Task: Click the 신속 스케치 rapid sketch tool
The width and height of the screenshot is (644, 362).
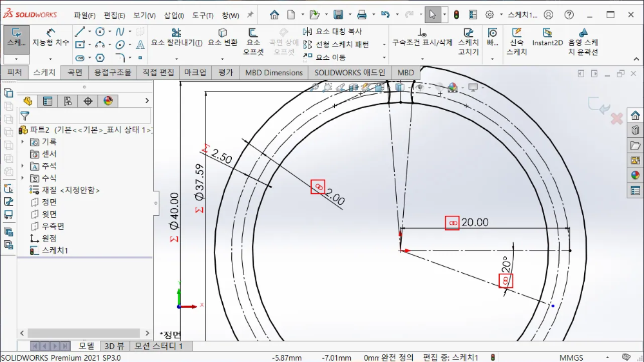Action: 516,41
